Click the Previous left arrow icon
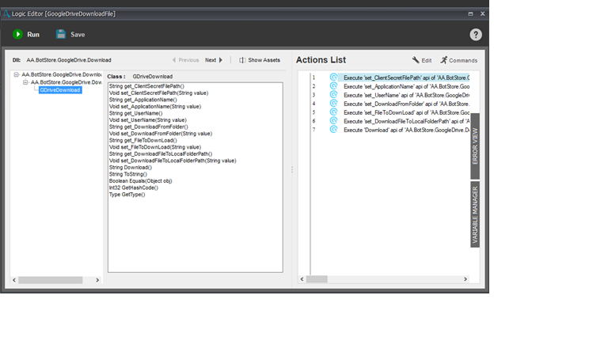 [x=174, y=60]
